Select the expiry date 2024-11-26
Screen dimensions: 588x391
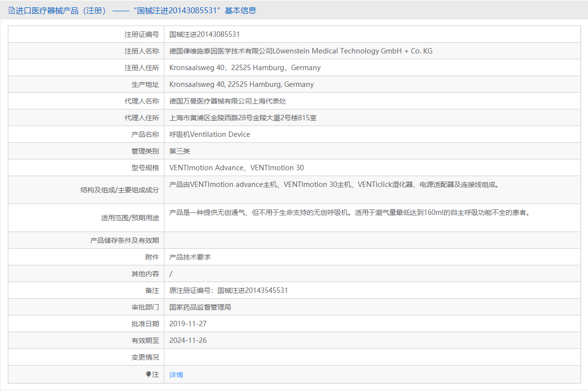[x=188, y=340]
